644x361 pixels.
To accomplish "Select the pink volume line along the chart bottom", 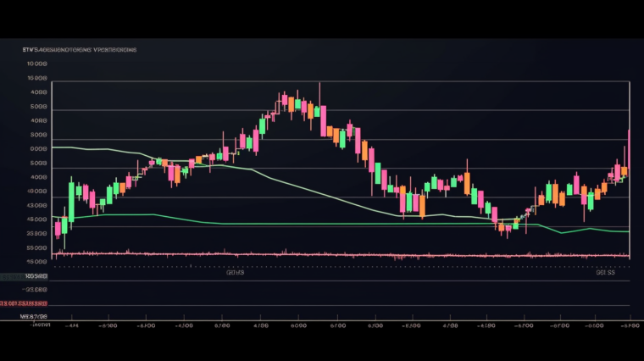I will click(x=339, y=253).
